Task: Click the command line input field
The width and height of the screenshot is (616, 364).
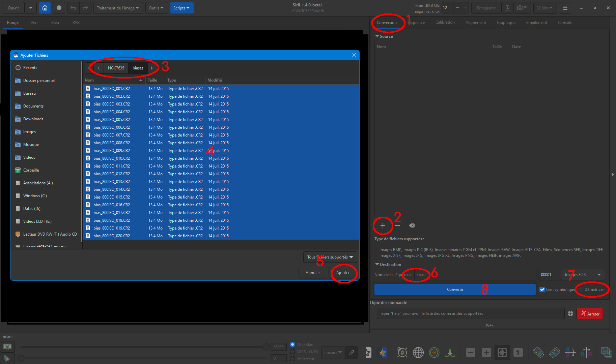Action: point(470,313)
